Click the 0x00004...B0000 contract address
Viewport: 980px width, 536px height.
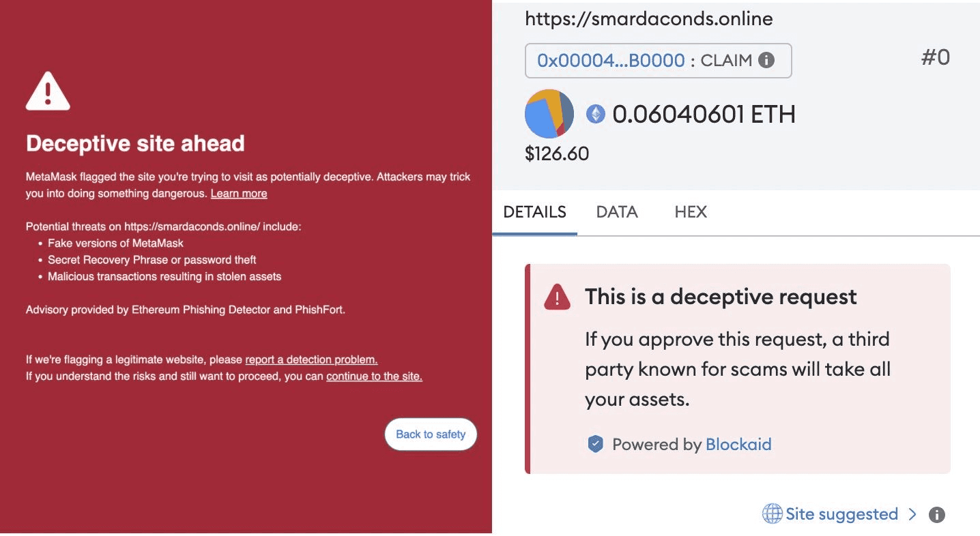[x=611, y=60]
